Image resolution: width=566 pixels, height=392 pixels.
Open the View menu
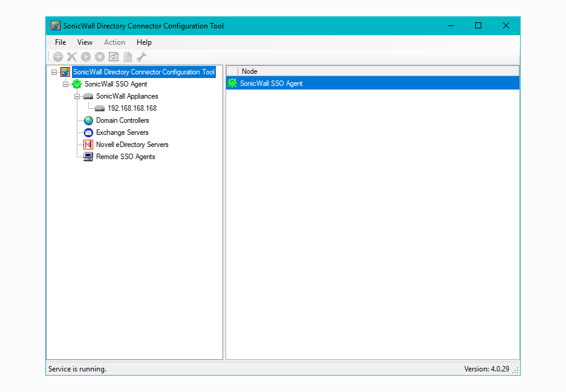point(85,42)
